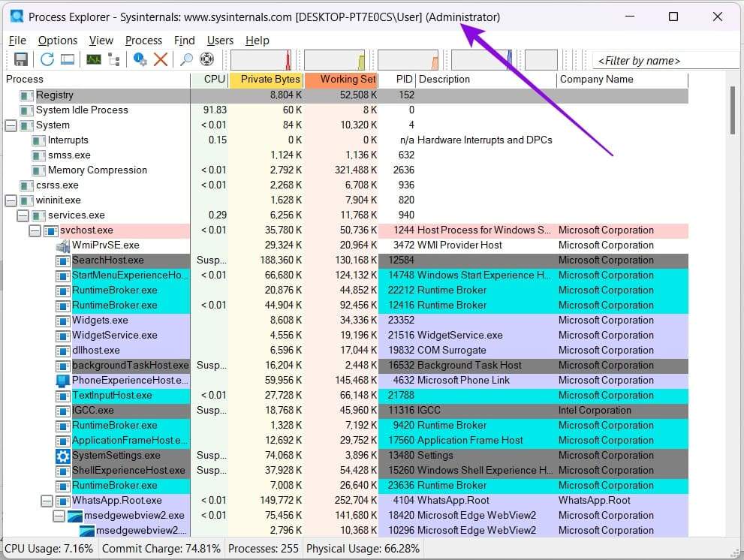Screen dimensions: 744x560
Task: Click the vertical scrollbar thumb
Action: (733, 110)
